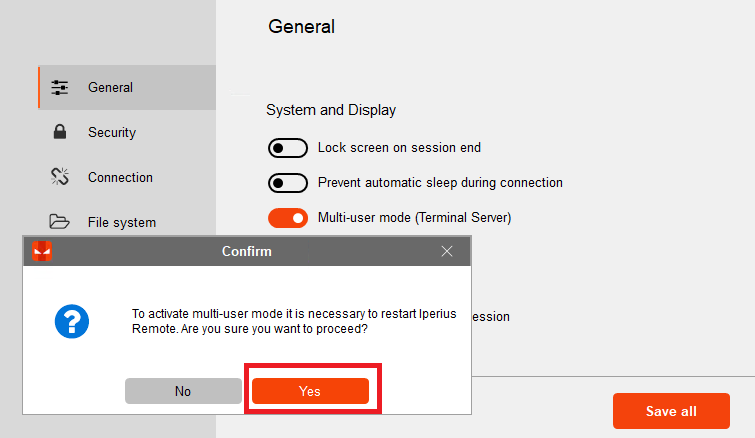Turn on Prevent automatic sleep during connection
Viewport: 755px width, 438px height.
coord(288,183)
